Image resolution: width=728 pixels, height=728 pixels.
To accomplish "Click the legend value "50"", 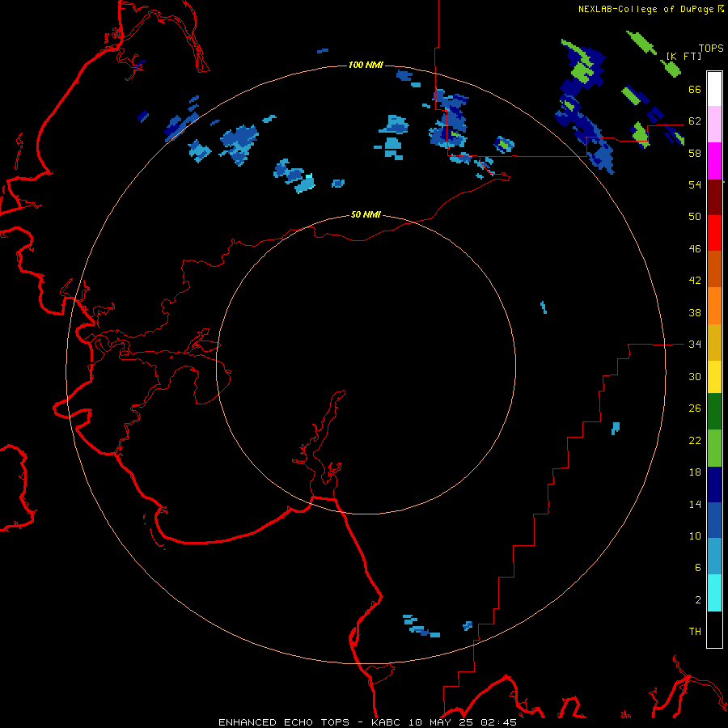I will (x=695, y=216).
